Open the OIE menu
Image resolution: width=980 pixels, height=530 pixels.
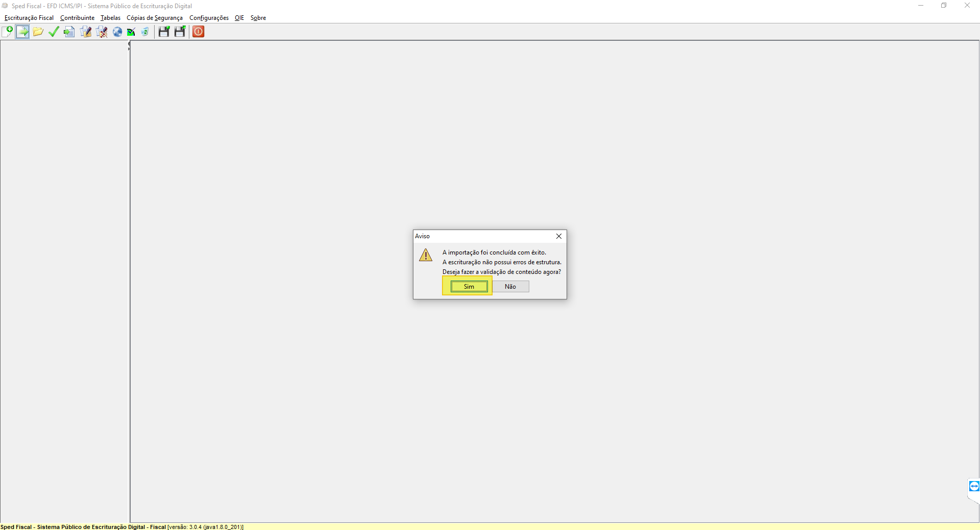point(239,18)
